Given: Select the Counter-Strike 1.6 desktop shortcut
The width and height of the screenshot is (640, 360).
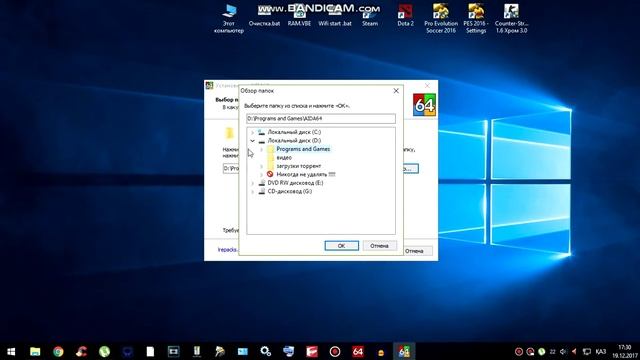Looking at the screenshot, I should (511, 19).
